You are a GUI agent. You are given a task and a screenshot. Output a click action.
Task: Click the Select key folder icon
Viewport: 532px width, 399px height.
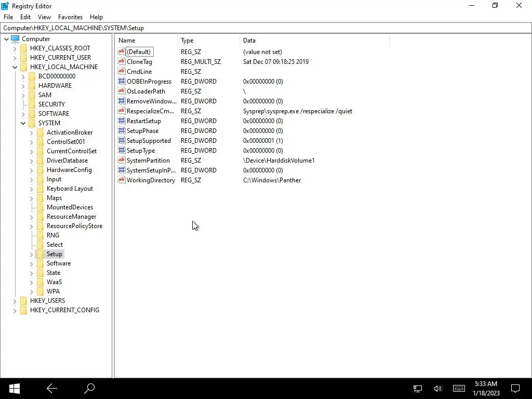tap(41, 245)
